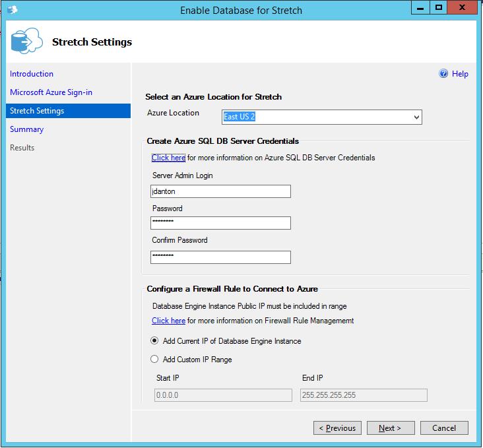Open Microsoft Azure Sign-in step
Viewport: 483px width, 448px height.
[51, 92]
